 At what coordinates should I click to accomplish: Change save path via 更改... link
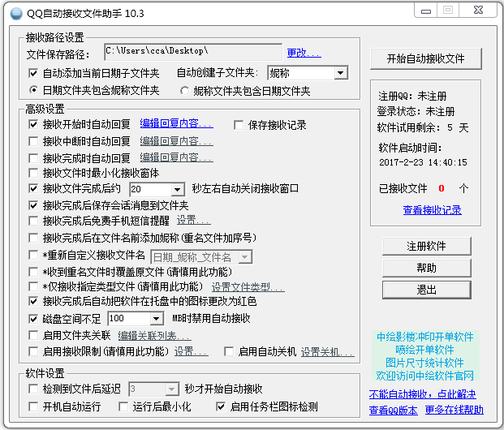tap(304, 53)
